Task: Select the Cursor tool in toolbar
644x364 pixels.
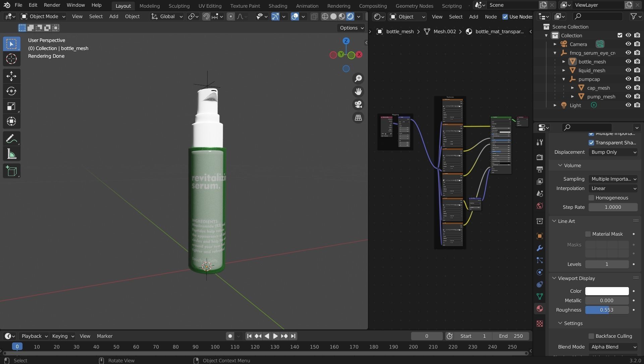Action: coord(11,59)
